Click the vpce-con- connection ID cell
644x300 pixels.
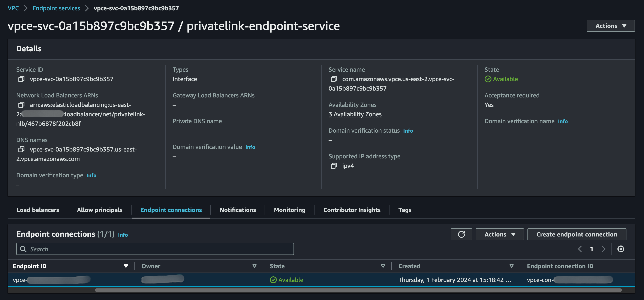point(570,280)
